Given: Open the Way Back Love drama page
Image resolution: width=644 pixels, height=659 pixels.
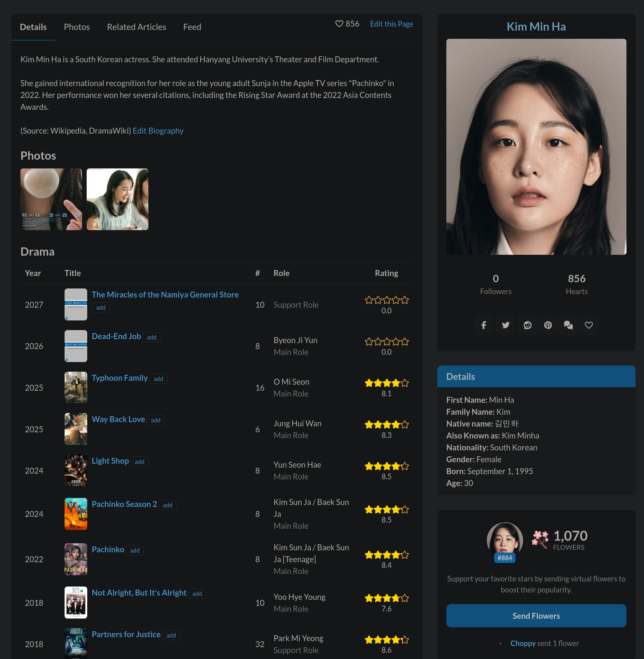Looking at the screenshot, I should click(118, 419).
